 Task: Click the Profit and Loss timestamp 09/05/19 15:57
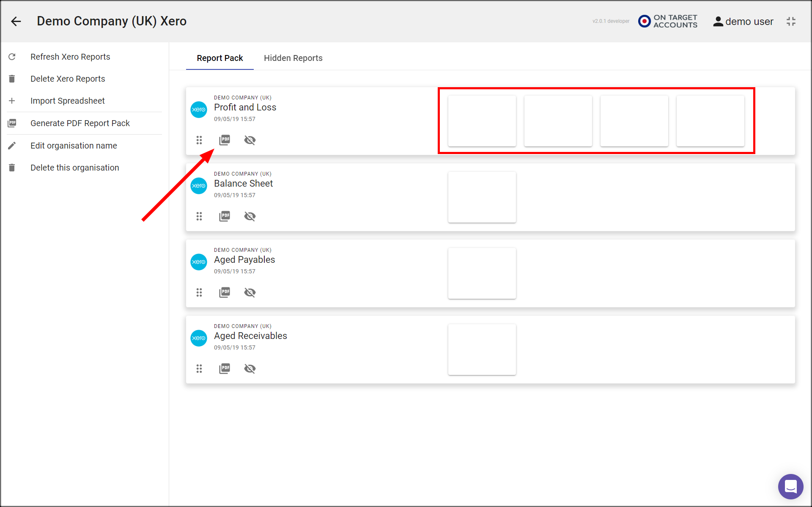pyautogui.click(x=235, y=119)
